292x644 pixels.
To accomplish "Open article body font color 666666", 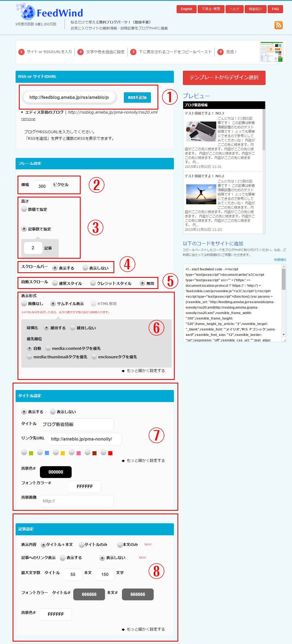I will [x=138, y=594].
